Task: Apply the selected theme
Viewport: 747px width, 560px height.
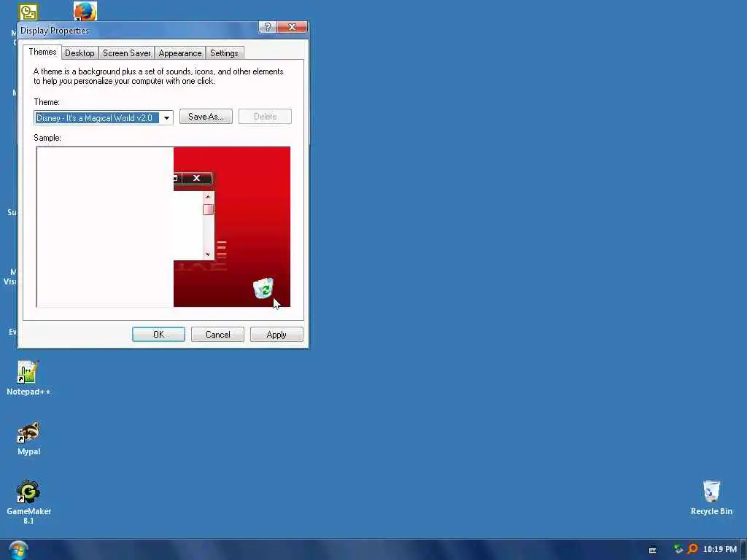Action: [276, 334]
